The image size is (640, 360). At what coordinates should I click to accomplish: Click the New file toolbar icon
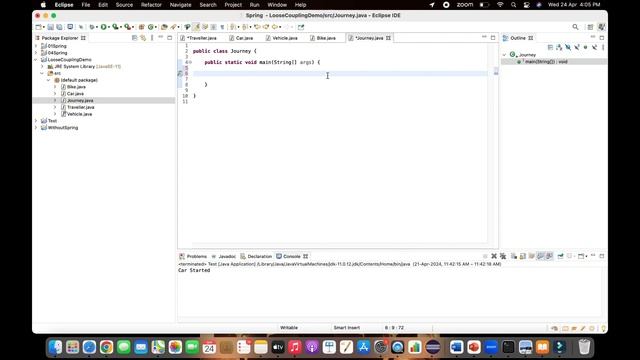(x=38, y=27)
